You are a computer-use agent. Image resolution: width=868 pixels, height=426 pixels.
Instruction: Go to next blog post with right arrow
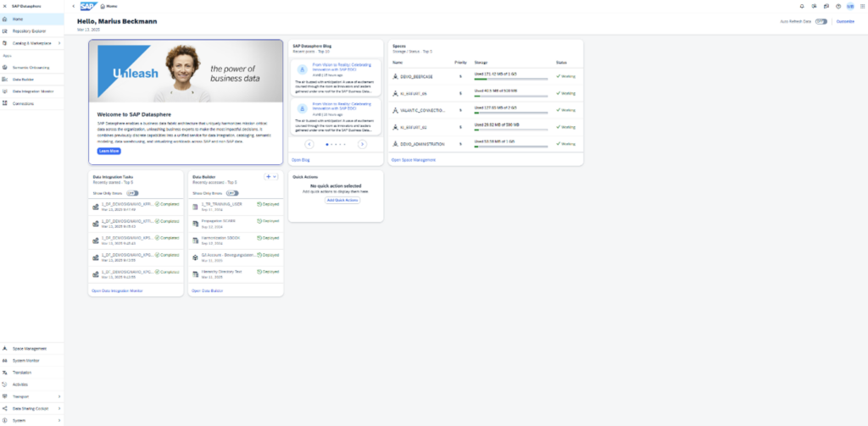(362, 145)
